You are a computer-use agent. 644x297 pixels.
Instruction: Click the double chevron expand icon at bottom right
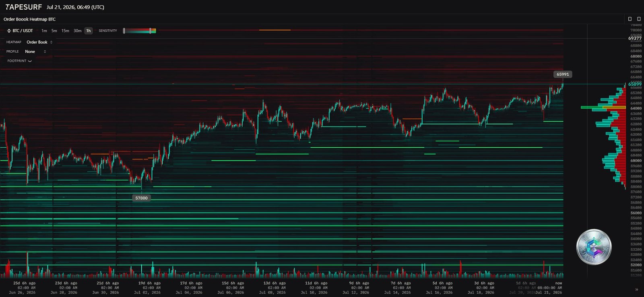coord(636,289)
